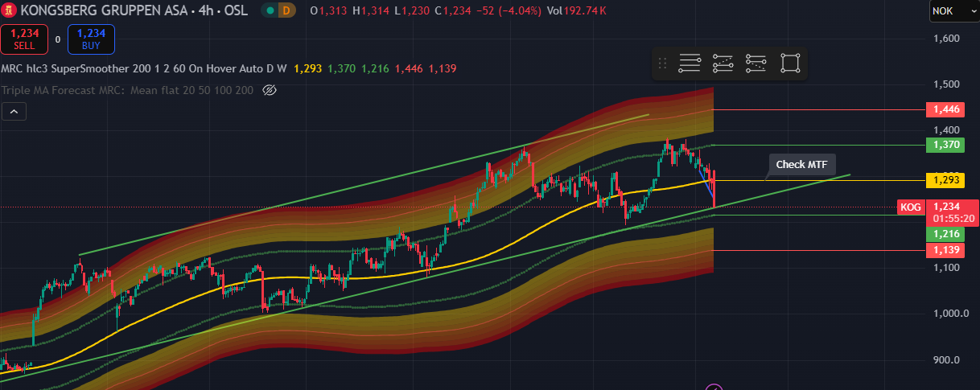Screen dimensions: 980x390
Task: Click the current price 1,234 countdown label
Action: (x=954, y=212)
